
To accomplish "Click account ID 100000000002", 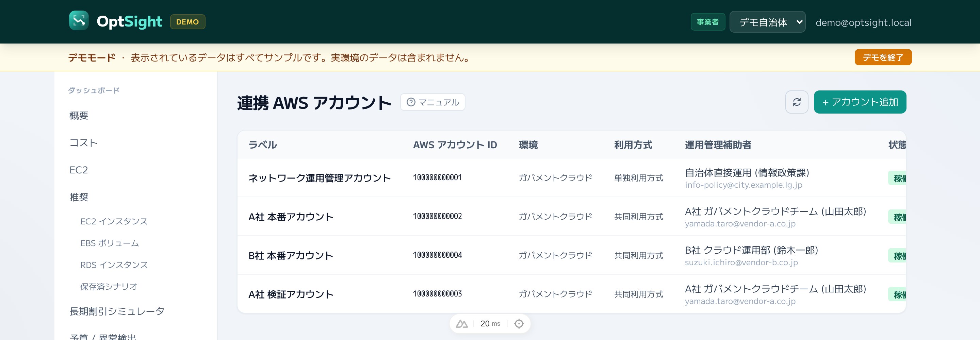I will [438, 216].
